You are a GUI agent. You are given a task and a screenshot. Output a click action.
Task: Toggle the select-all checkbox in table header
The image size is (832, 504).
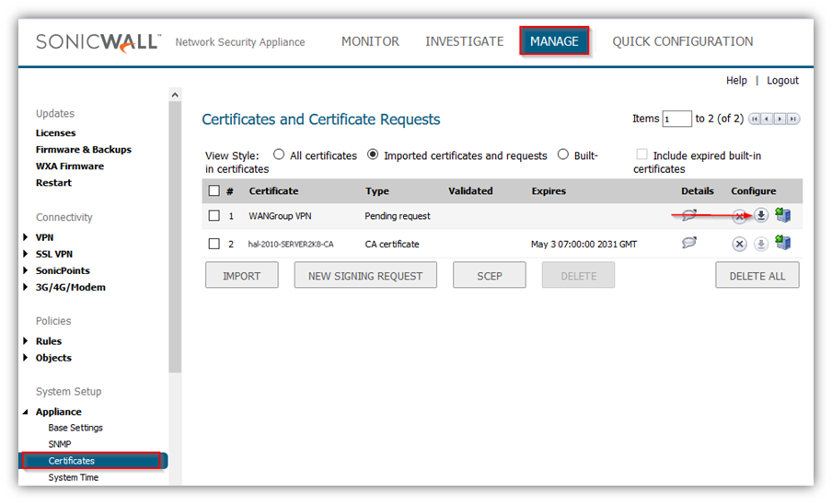click(x=214, y=191)
